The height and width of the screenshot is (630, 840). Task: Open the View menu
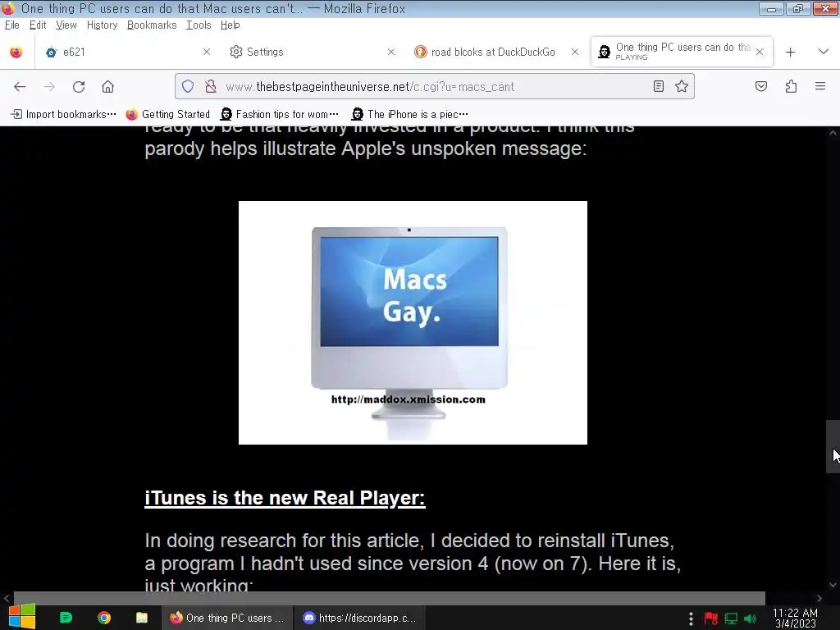tap(66, 25)
